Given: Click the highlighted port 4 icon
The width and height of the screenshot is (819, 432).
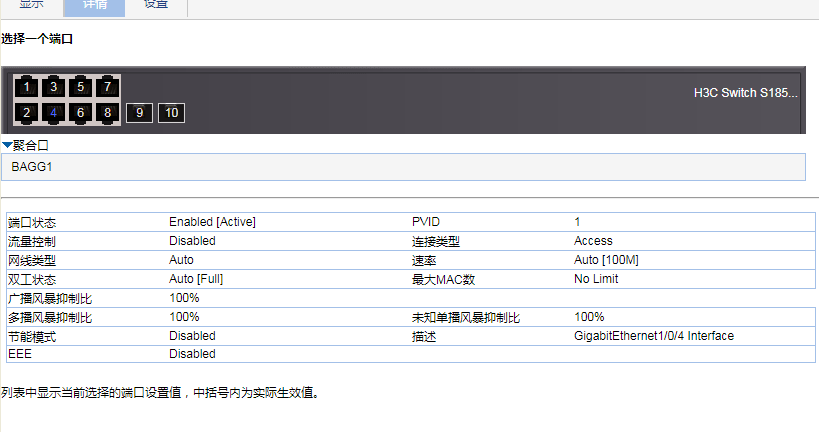Looking at the screenshot, I should [x=54, y=112].
